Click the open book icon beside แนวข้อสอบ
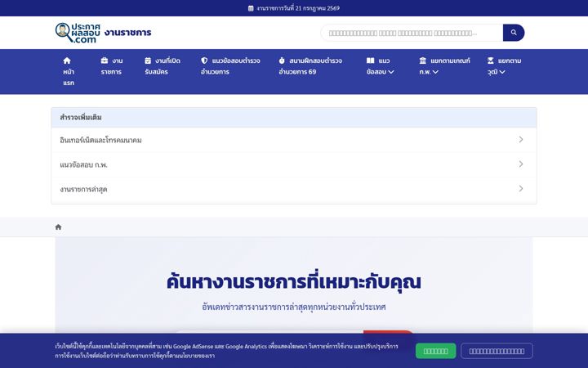The width and height of the screenshot is (588, 368). point(370,61)
